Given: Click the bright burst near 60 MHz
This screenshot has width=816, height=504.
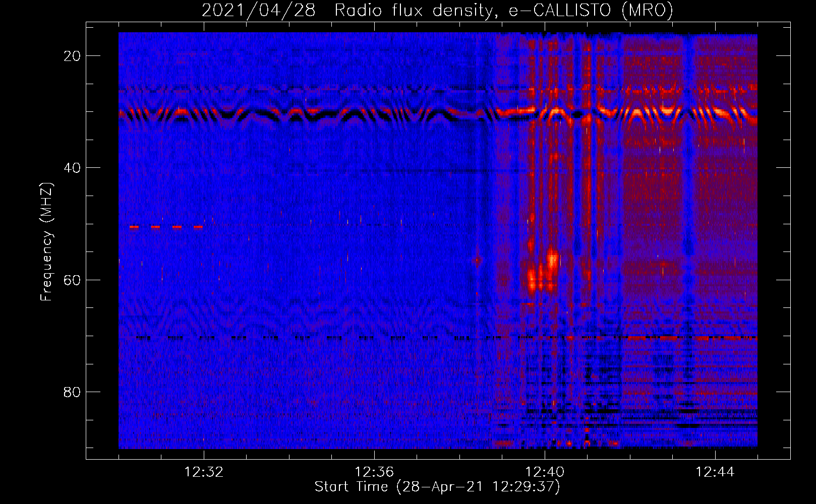Looking at the screenshot, I should tap(542, 270).
